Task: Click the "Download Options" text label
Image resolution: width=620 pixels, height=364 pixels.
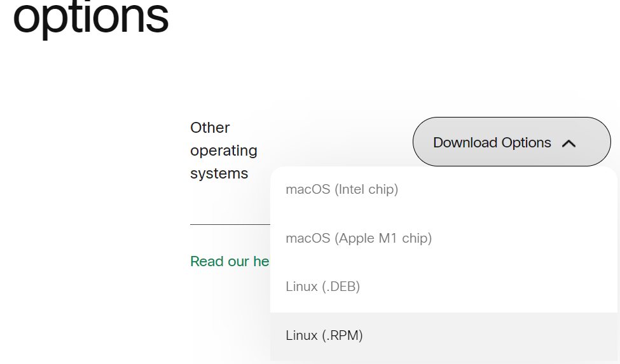Action: click(x=492, y=142)
